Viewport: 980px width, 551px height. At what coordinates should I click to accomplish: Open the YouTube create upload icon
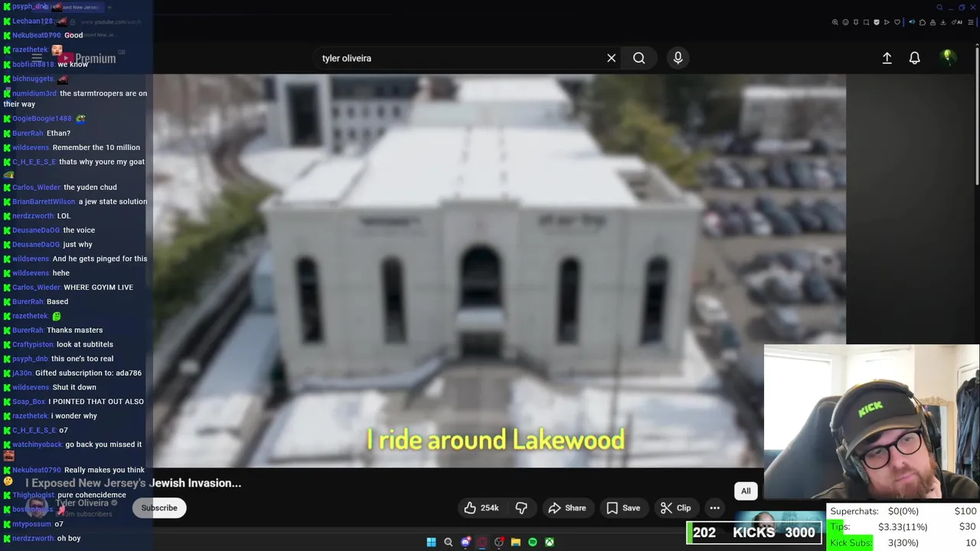pos(887,58)
